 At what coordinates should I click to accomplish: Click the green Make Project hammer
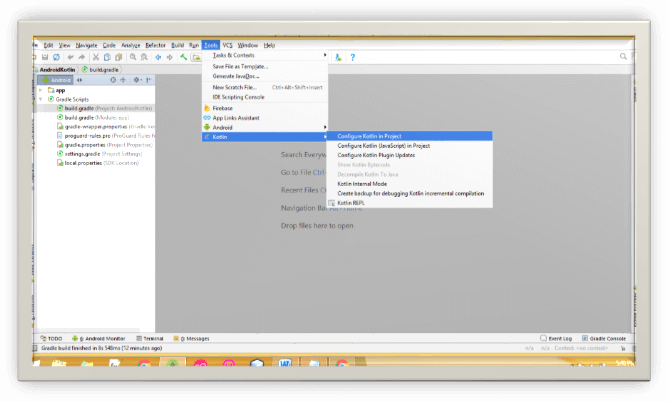pyautogui.click(x=184, y=57)
